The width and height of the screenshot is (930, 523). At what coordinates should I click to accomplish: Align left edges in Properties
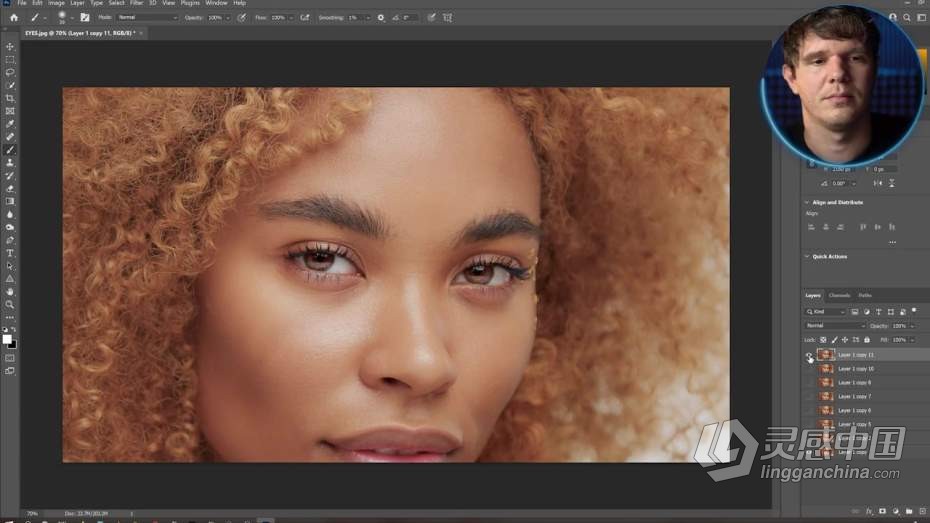[811, 227]
